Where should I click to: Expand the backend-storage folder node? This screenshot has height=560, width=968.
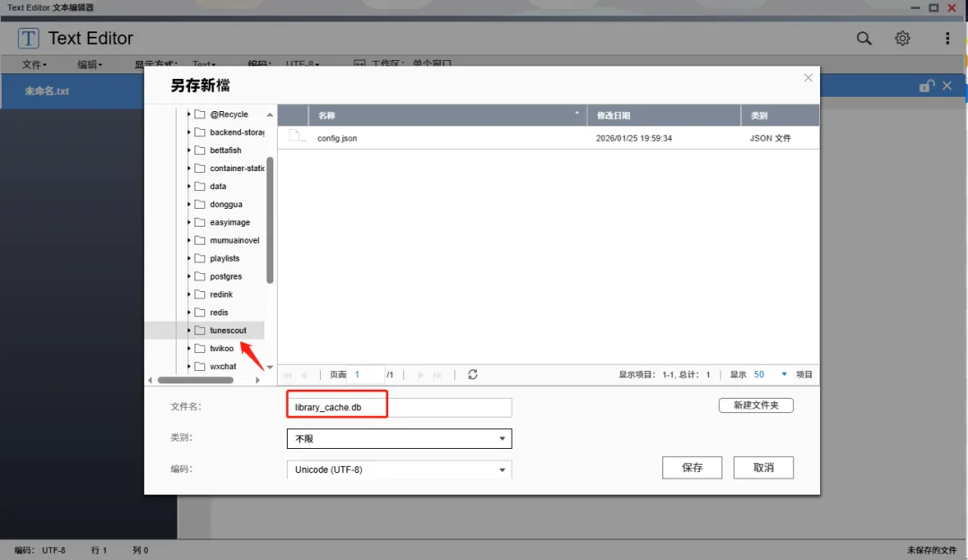coord(189,132)
